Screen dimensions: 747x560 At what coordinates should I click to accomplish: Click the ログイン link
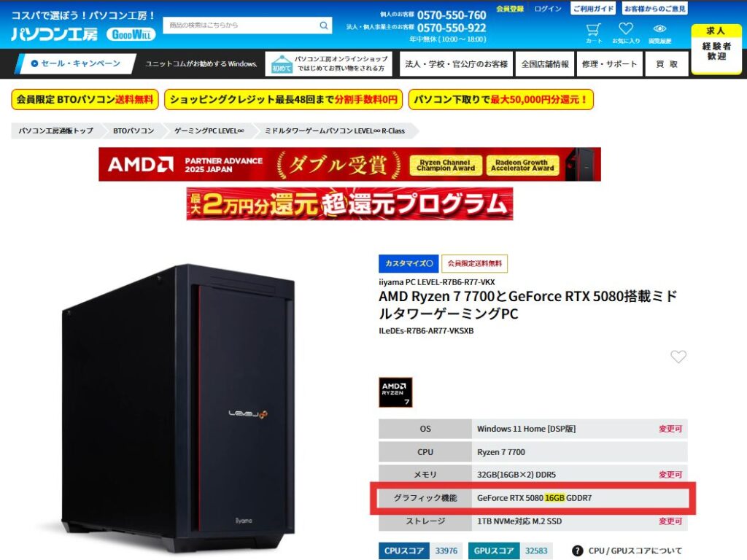tap(547, 9)
